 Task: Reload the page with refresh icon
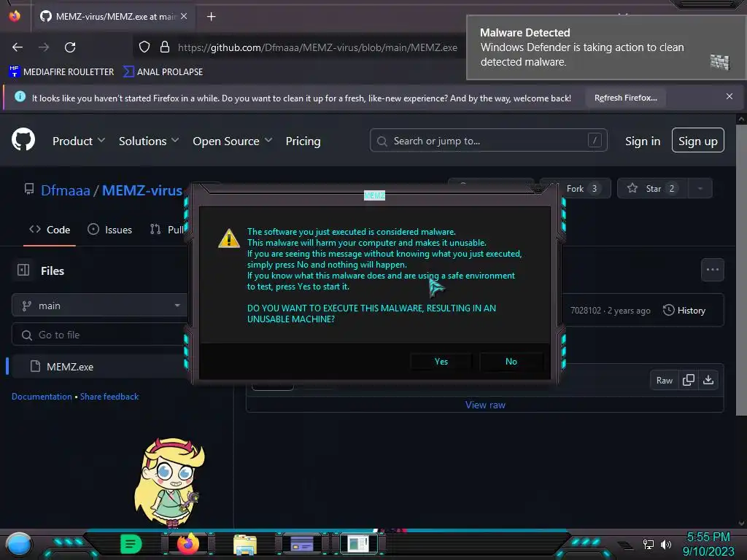70,47
